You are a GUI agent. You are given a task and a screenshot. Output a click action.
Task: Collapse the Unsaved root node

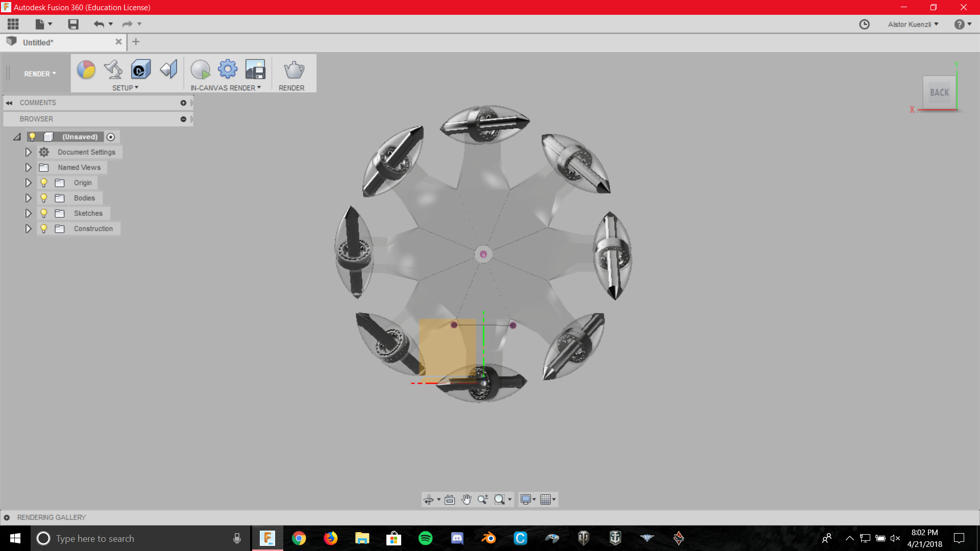(x=17, y=137)
